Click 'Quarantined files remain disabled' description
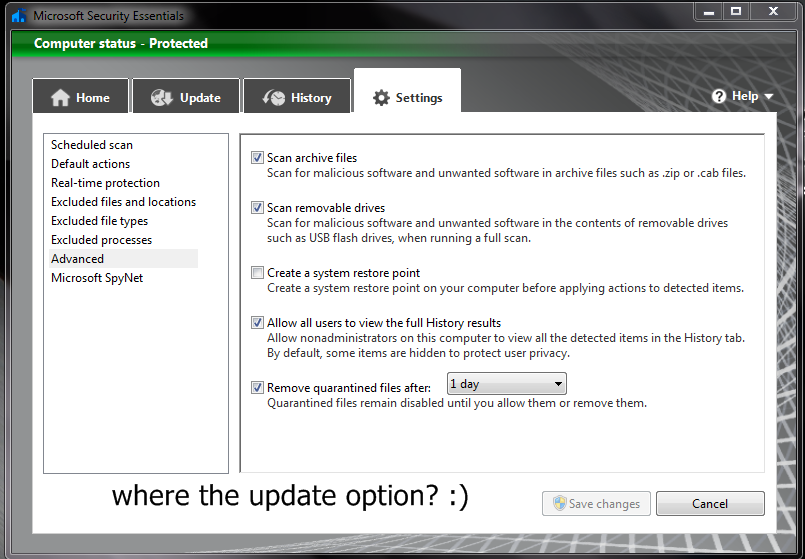The width and height of the screenshot is (805, 559). pos(457,403)
